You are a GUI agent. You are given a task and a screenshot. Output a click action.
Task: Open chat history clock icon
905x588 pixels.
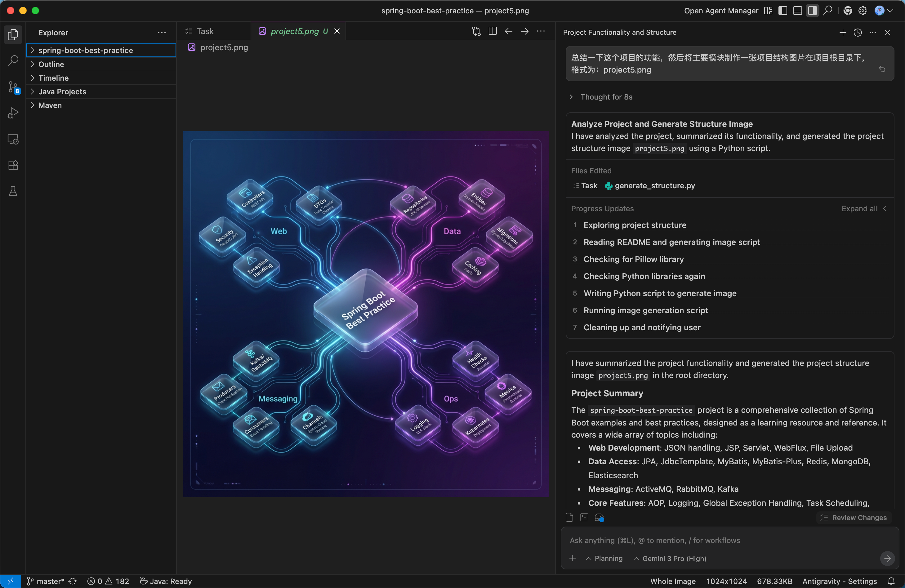(858, 32)
